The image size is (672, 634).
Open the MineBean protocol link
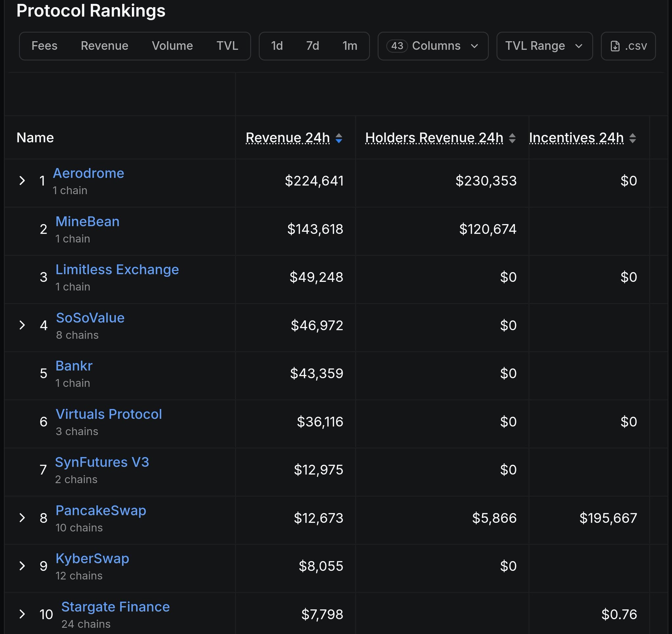click(x=87, y=222)
